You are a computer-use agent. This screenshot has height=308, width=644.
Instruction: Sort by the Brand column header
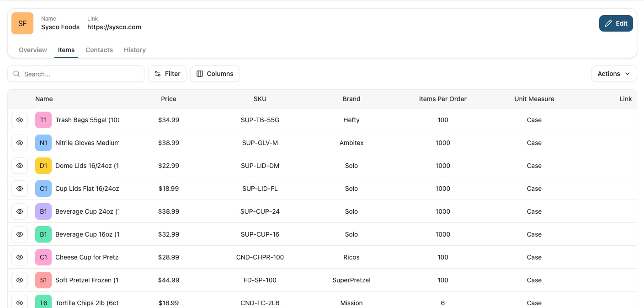[x=351, y=99]
